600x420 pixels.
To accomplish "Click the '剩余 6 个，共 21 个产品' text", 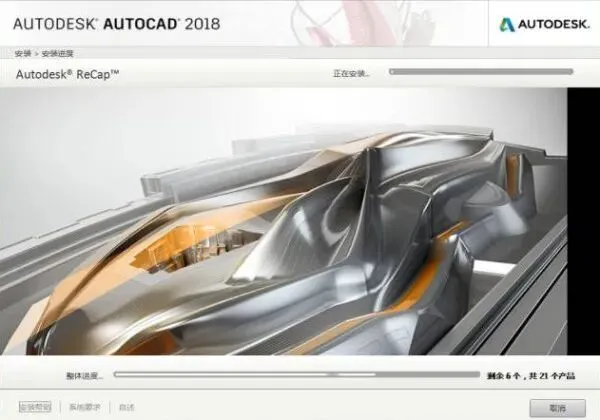I will (531, 376).
